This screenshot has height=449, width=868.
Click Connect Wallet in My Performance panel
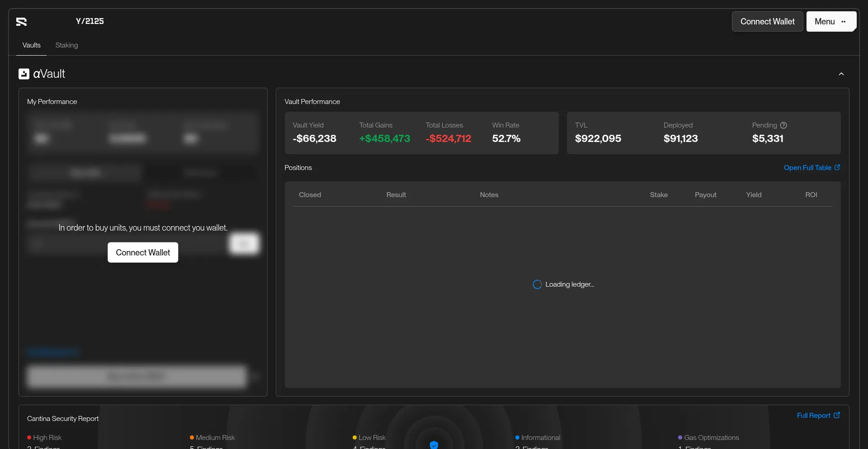click(143, 252)
